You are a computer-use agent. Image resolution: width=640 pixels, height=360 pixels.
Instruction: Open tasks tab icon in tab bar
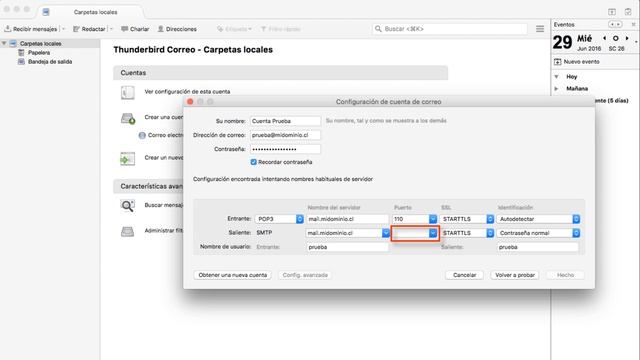coord(628,12)
